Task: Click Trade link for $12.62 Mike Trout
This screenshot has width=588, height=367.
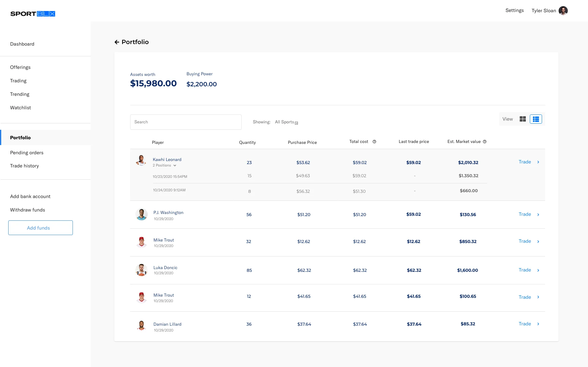Action: coord(525,241)
